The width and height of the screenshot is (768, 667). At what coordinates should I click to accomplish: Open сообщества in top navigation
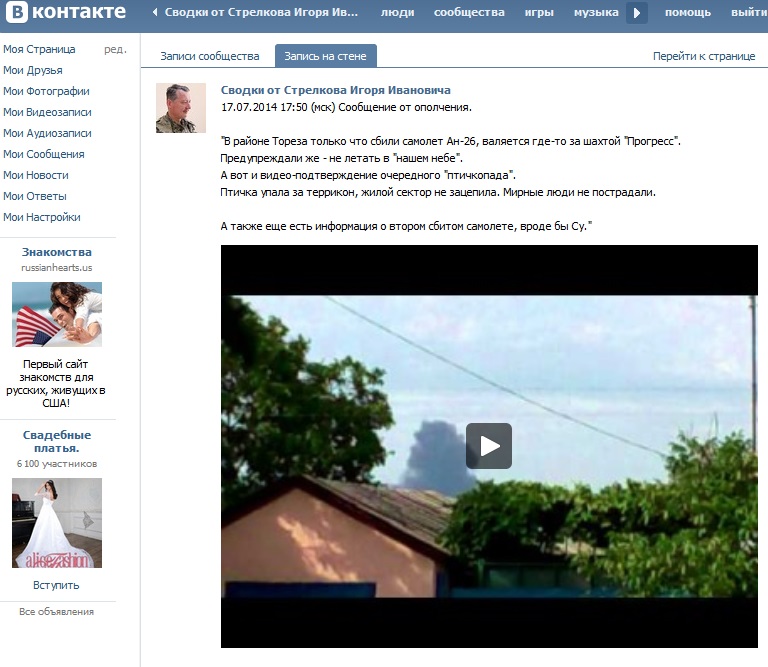pyautogui.click(x=469, y=13)
